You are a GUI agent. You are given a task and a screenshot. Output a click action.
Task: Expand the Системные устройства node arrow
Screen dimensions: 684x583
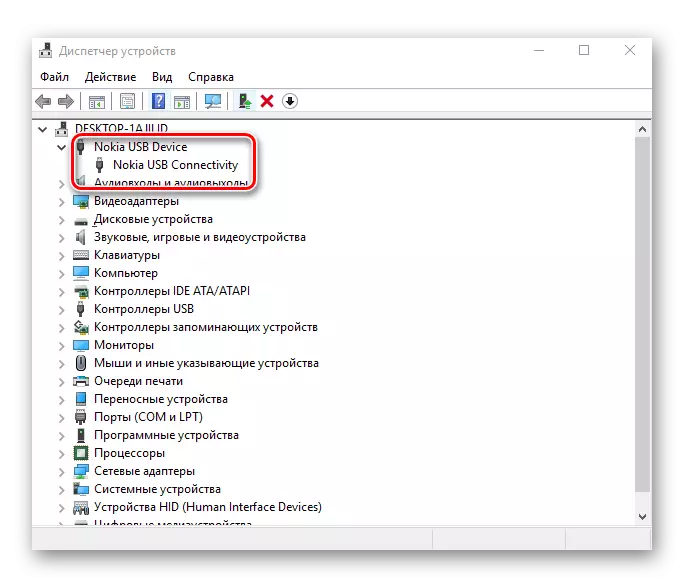(62, 490)
